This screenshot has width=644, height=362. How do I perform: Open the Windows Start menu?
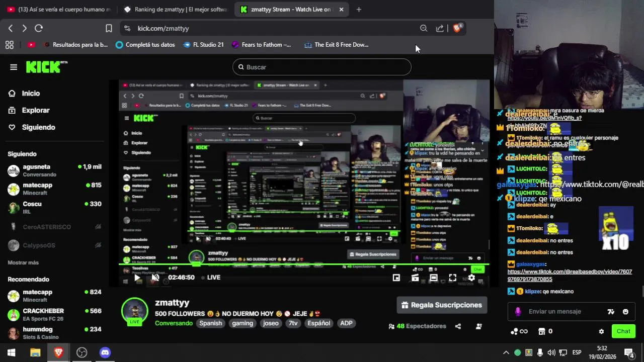(x=11, y=352)
